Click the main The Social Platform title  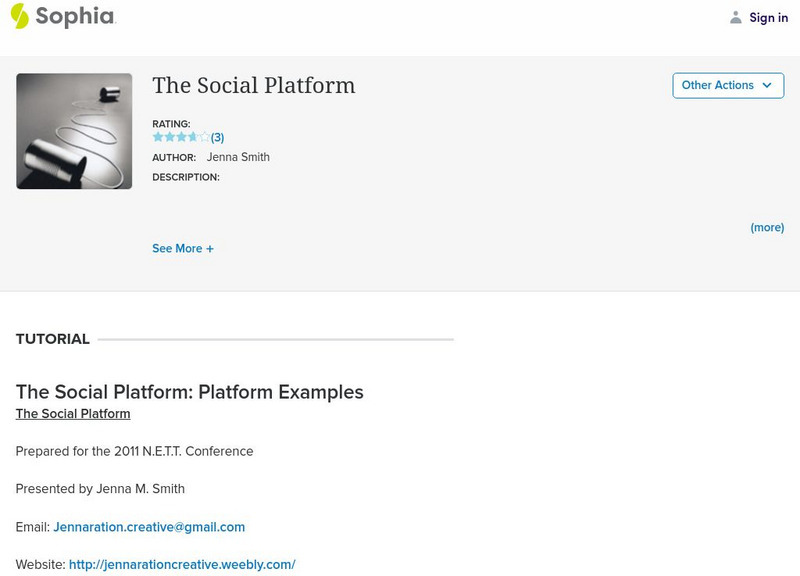tap(254, 86)
